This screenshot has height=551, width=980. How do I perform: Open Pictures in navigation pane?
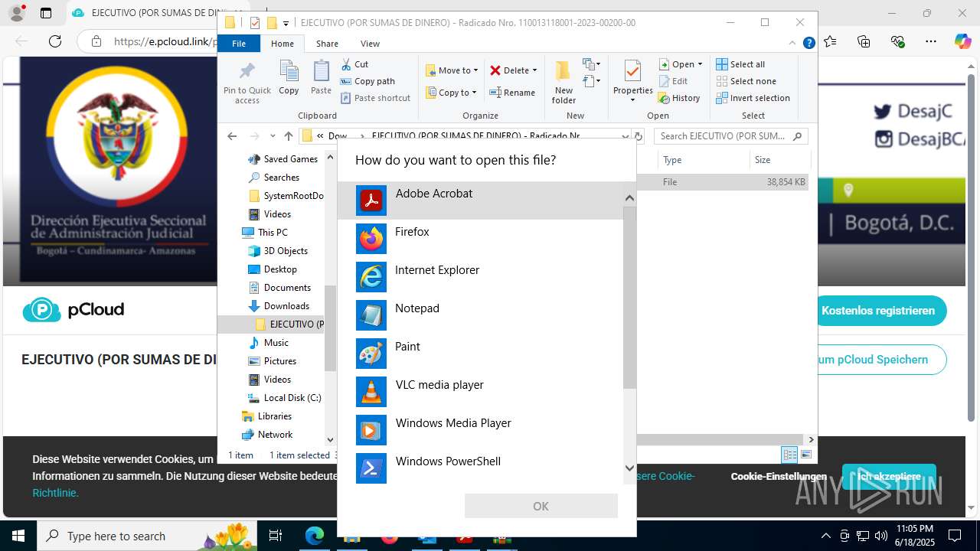point(273,361)
